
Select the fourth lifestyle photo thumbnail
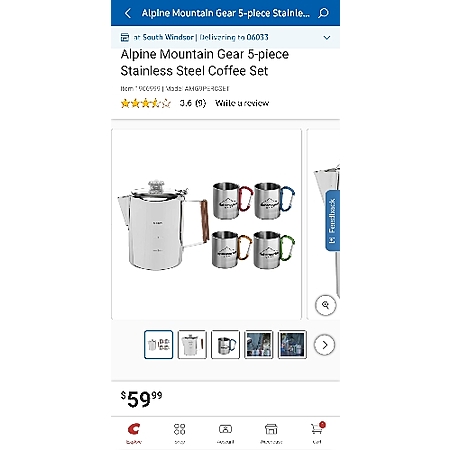[x=259, y=345]
